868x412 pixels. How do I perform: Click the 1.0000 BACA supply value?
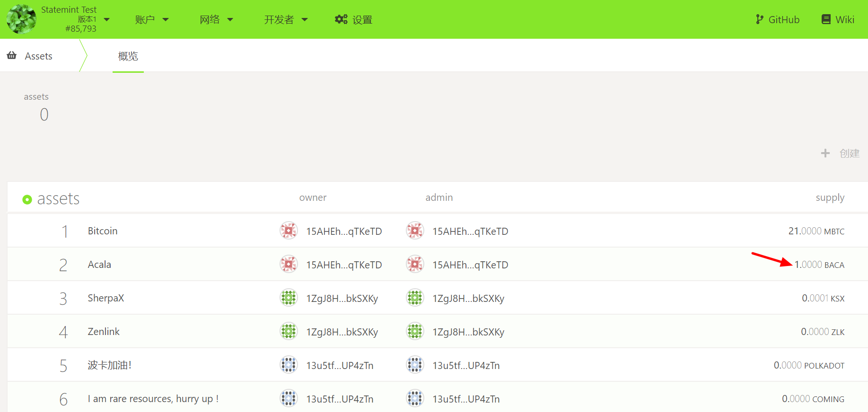click(820, 265)
